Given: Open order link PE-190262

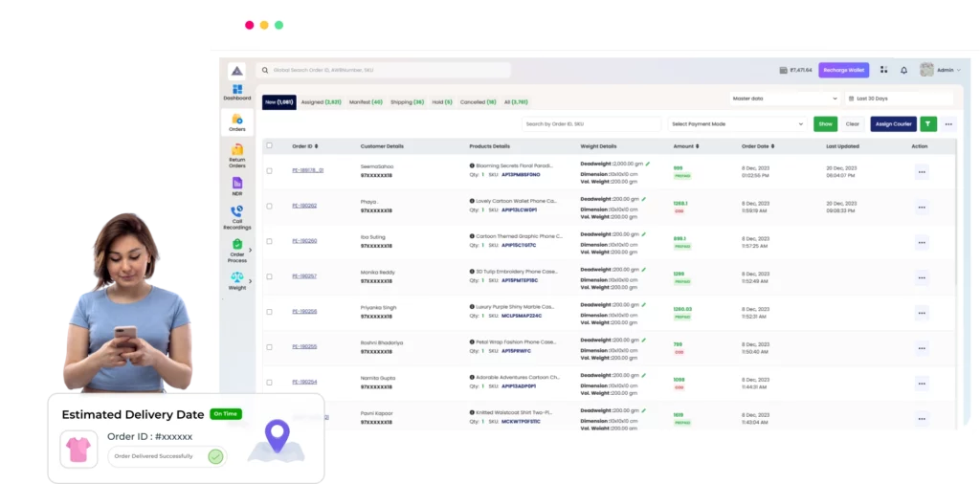Looking at the screenshot, I should tap(304, 206).
